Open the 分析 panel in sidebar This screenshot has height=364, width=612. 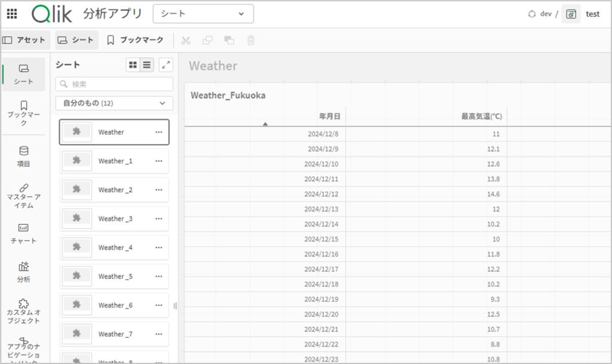pyautogui.click(x=23, y=272)
